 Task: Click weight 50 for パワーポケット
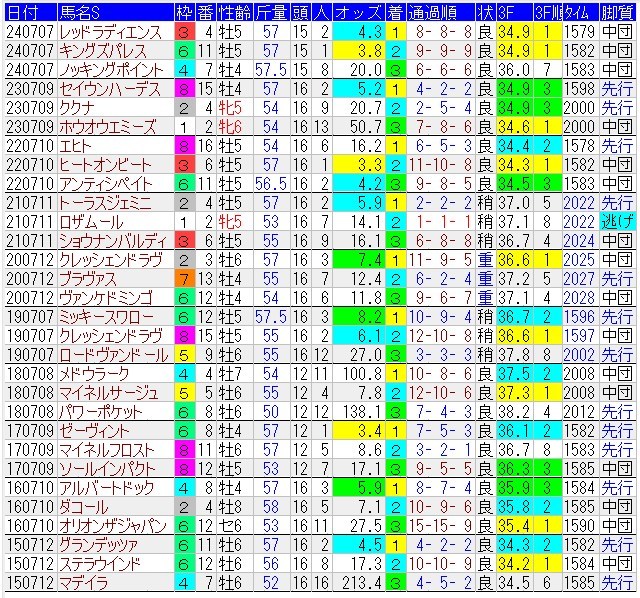point(271,412)
